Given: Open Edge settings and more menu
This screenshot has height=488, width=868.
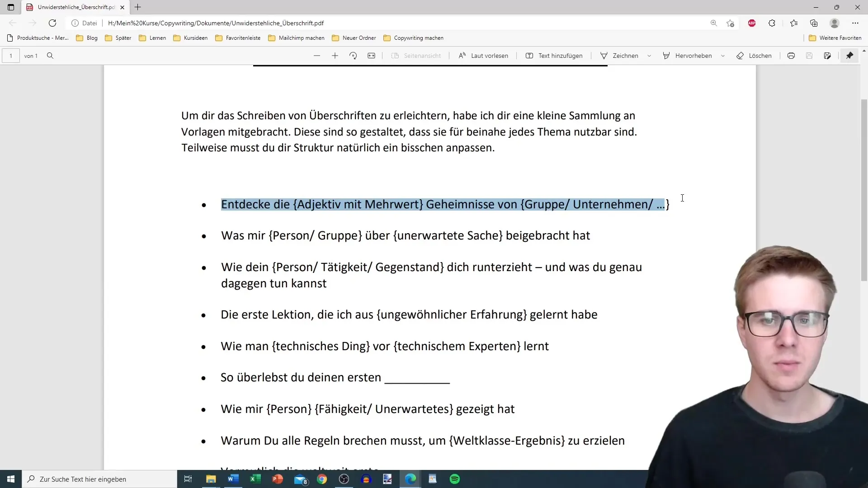Looking at the screenshot, I should point(855,23).
